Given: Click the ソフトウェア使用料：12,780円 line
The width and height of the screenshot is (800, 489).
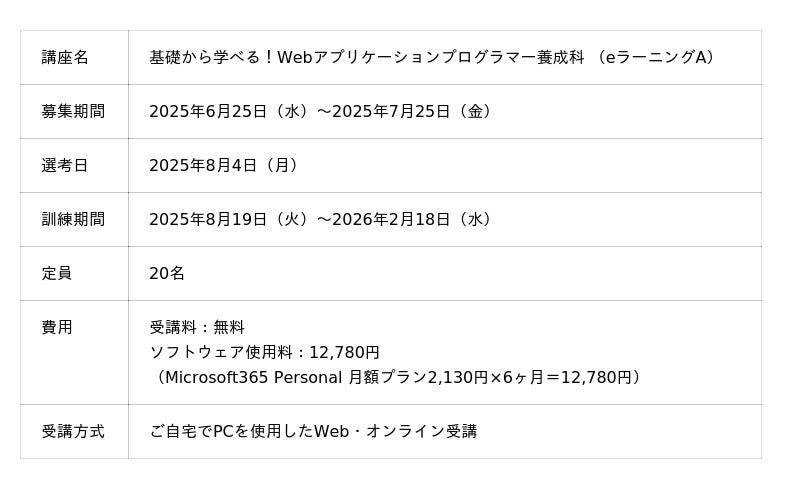Looking at the screenshot, I should point(264,353).
